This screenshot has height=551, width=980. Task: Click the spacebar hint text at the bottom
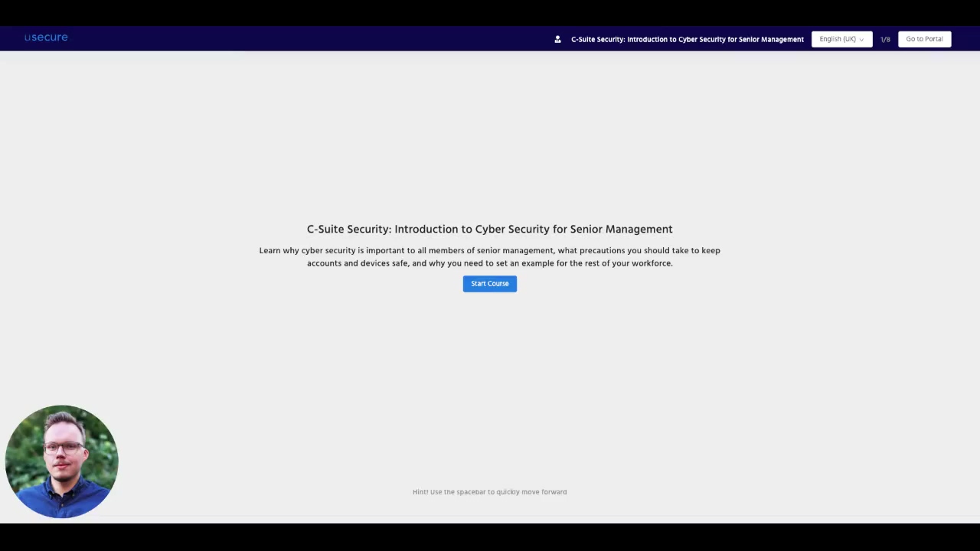489,491
